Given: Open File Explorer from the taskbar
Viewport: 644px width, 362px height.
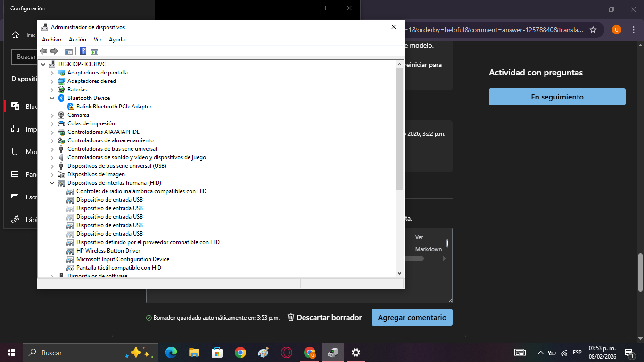Looking at the screenshot, I should [194, 353].
